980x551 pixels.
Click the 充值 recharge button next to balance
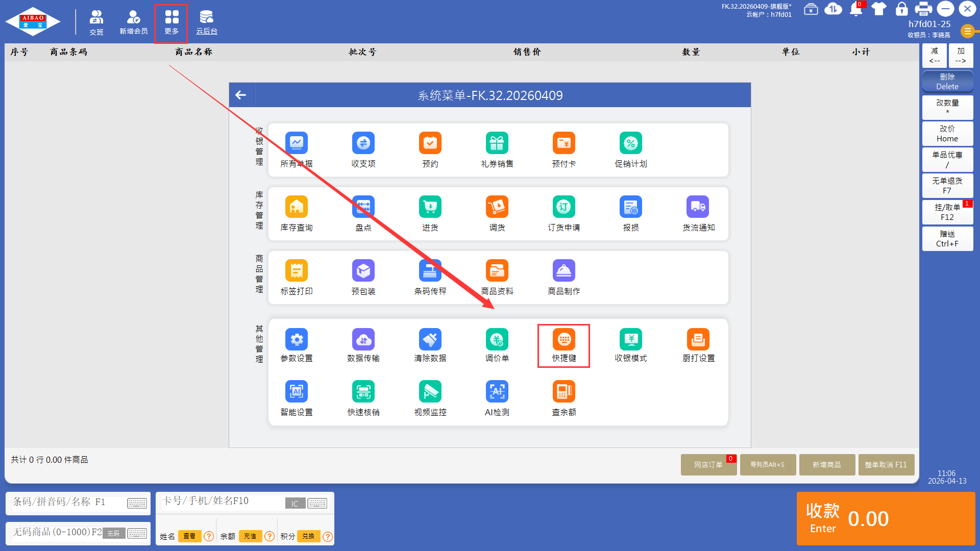(x=250, y=536)
